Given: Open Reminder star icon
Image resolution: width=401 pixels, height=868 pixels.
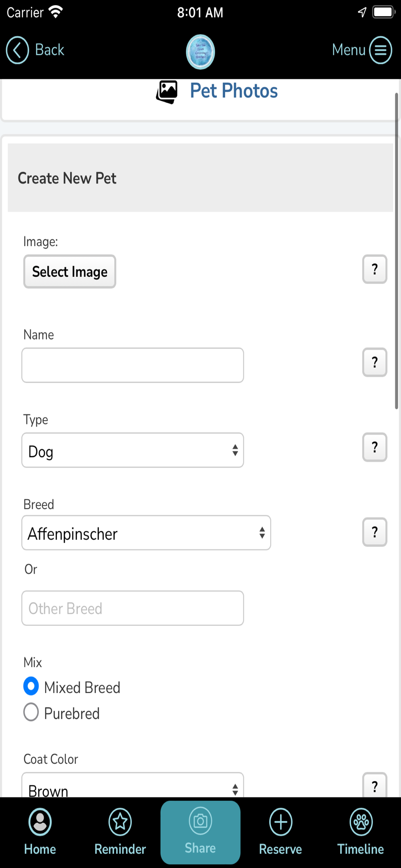Looking at the screenshot, I should coord(120,822).
